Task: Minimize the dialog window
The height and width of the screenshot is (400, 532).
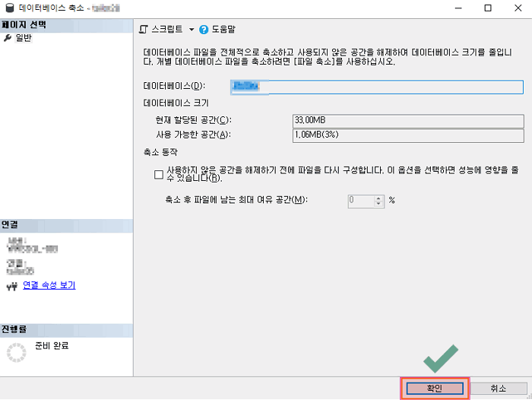Action: [458, 8]
